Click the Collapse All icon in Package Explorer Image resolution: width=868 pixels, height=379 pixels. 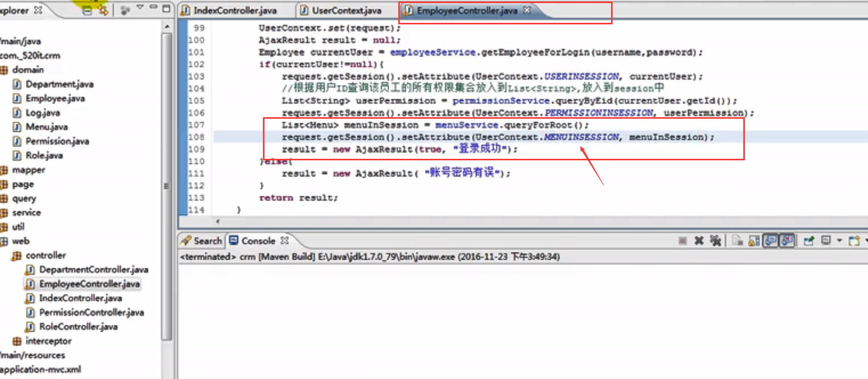click(x=87, y=10)
